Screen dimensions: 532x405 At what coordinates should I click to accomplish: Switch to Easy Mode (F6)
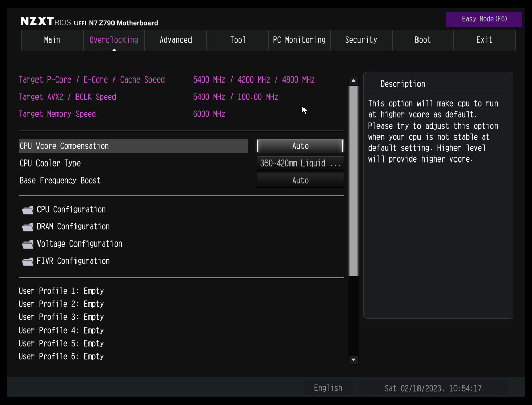[484, 19]
